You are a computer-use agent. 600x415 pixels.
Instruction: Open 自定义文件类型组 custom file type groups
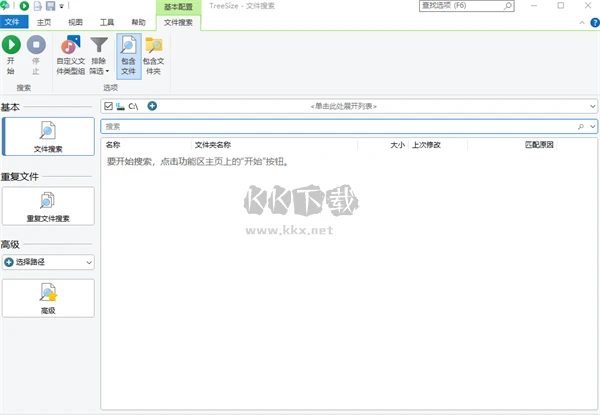(x=71, y=55)
